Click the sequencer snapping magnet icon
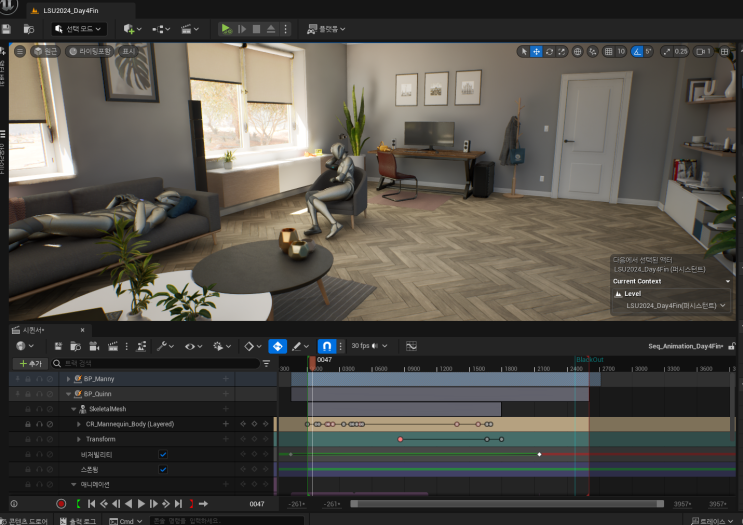Screen dimensions: 743x525 click(x=326, y=346)
